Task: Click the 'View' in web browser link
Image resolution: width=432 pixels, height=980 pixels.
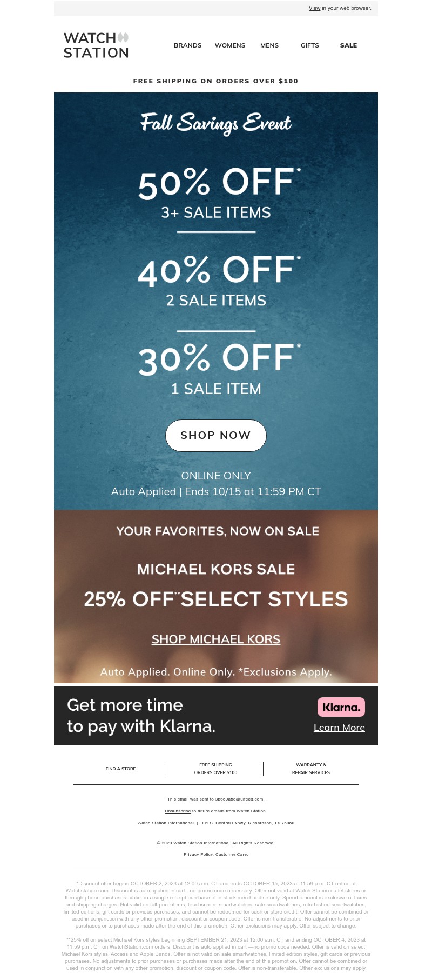Action: [x=314, y=8]
